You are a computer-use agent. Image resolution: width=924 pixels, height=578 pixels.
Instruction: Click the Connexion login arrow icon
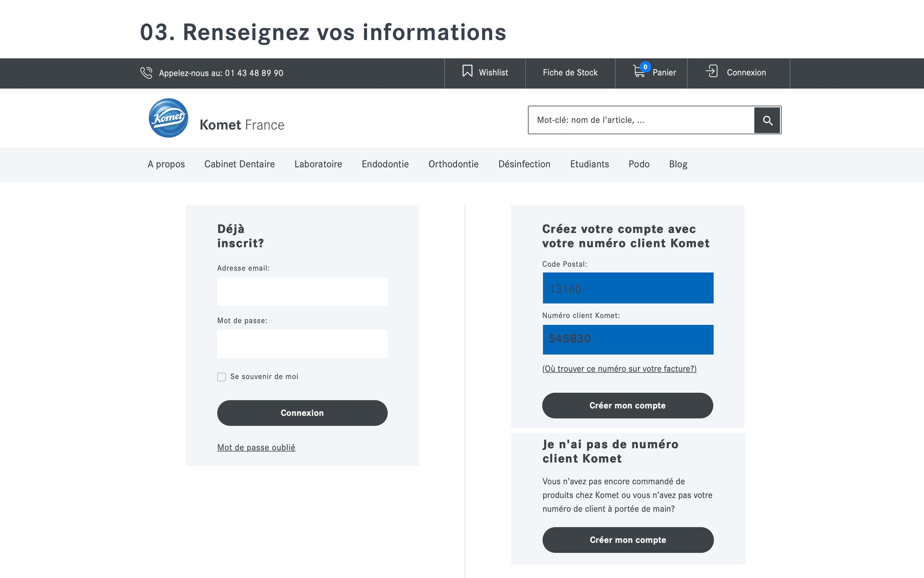pos(712,71)
